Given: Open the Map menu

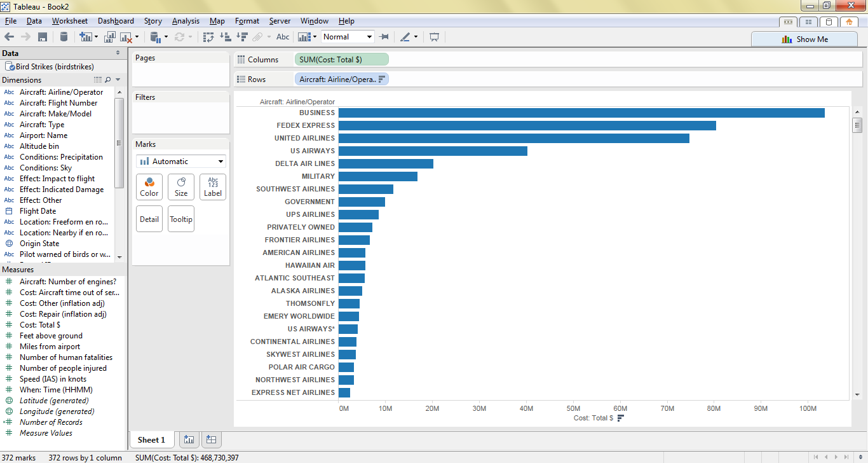Looking at the screenshot, I should (x=217, y=21).
